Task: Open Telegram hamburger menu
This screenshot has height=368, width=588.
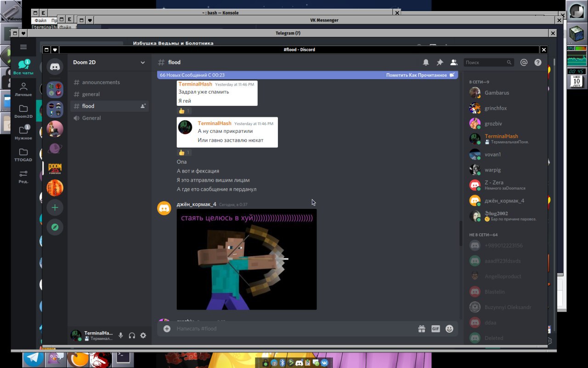Action: pos(23,47)
